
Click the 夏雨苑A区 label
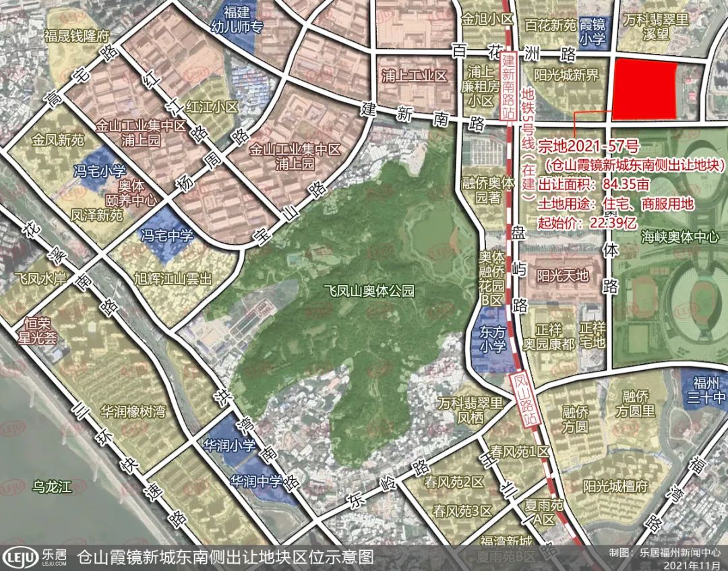(544, 512)
